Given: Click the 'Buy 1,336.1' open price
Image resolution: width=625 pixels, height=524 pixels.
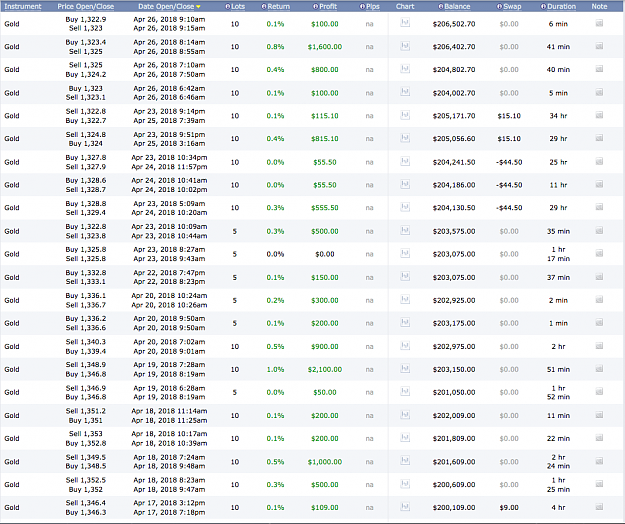Looking at the screenshot, I should [86, 295].
